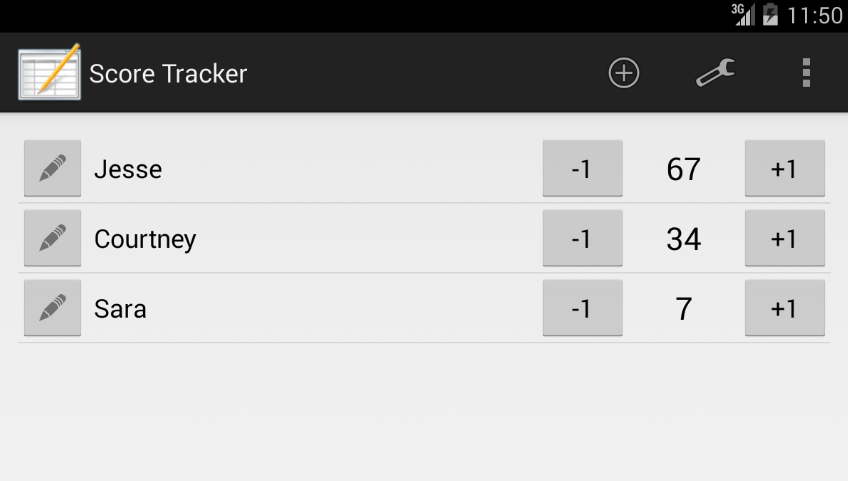Increase Courtney's score with +1

tap(785, 238)
